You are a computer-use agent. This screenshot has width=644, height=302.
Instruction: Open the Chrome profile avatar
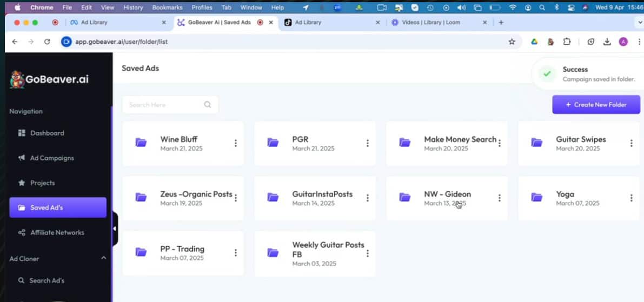[x=623, y=42]
